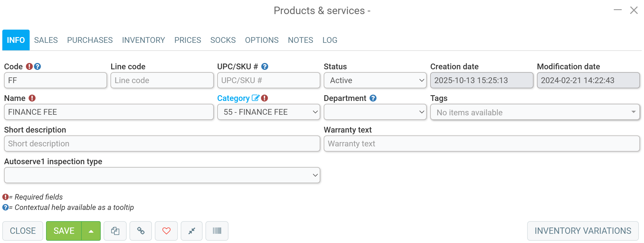This screenshot has height=243, width=644.
Task: Open the Tags dropdown with No items available
Action: point(535,112)
